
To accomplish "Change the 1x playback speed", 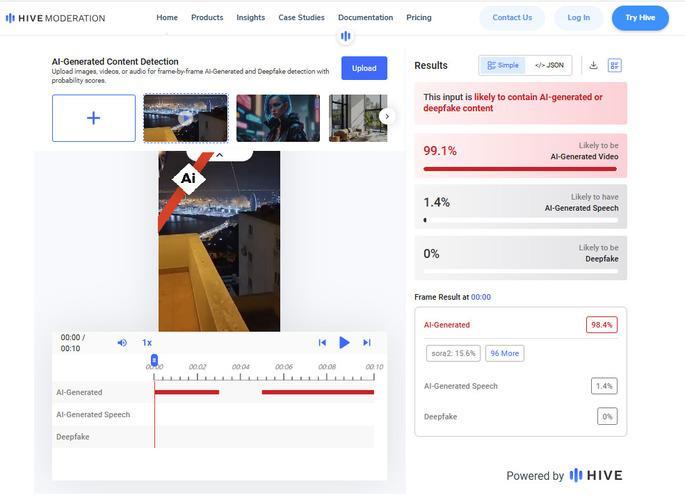I will 147,342.
